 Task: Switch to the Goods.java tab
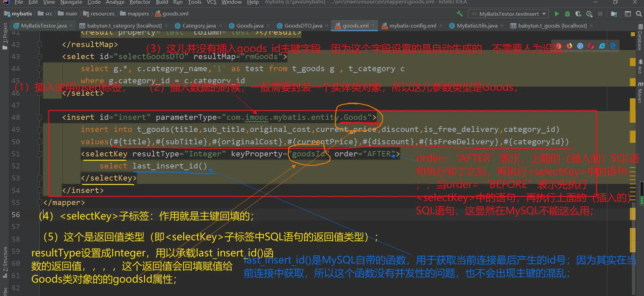(250, 26)
